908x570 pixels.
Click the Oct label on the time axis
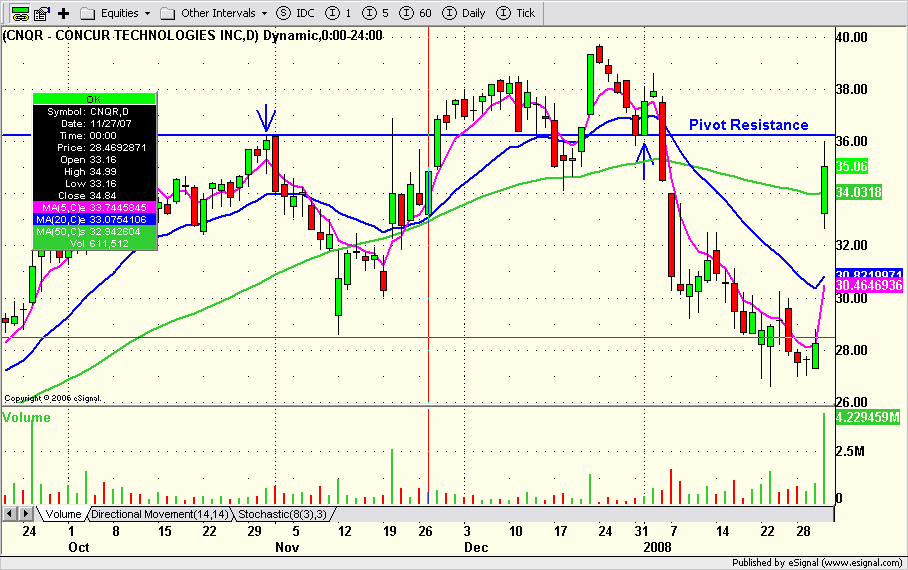click(x=79, y=547)
